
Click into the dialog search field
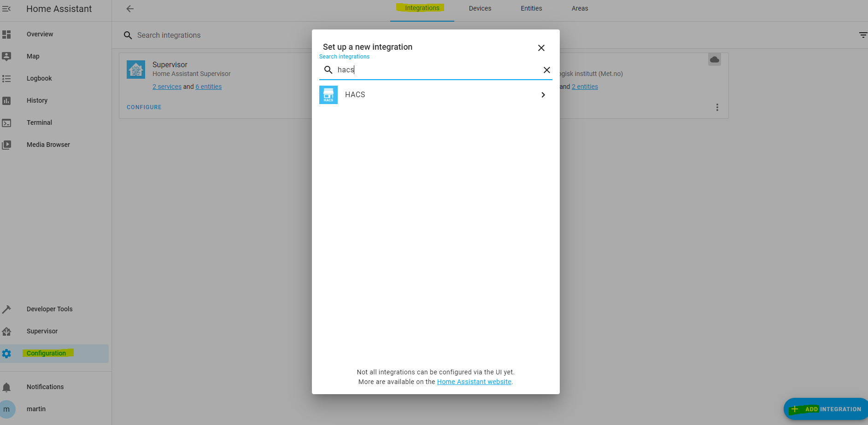tap(435, 70)
